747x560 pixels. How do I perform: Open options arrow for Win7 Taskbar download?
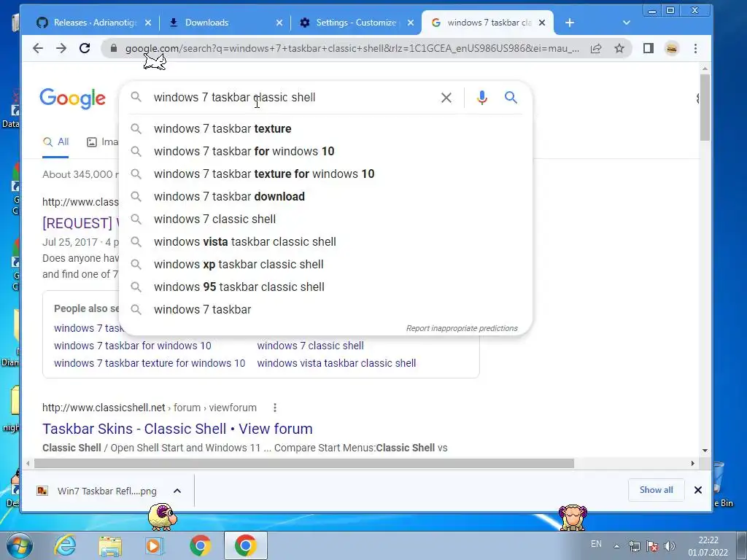point(177,491)
